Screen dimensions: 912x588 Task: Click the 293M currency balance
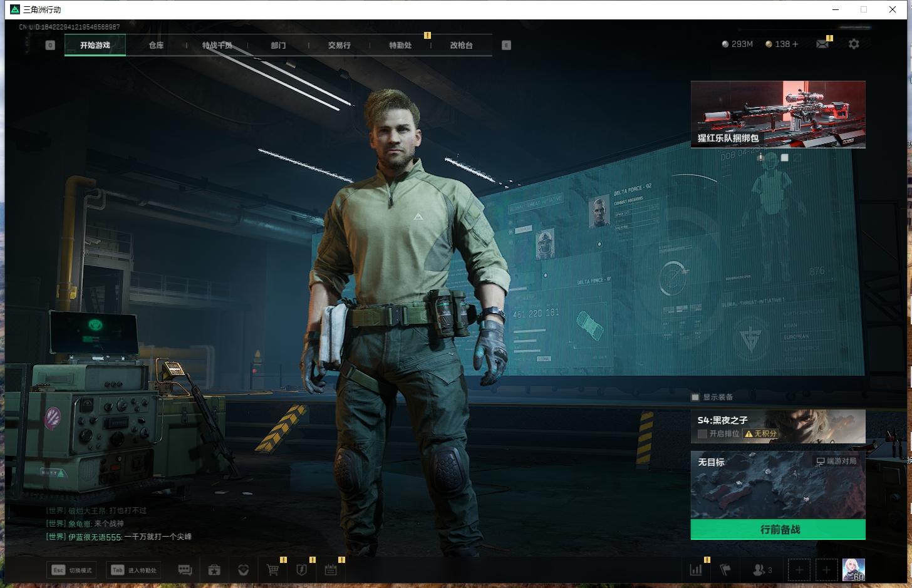(x=737, y=44)
